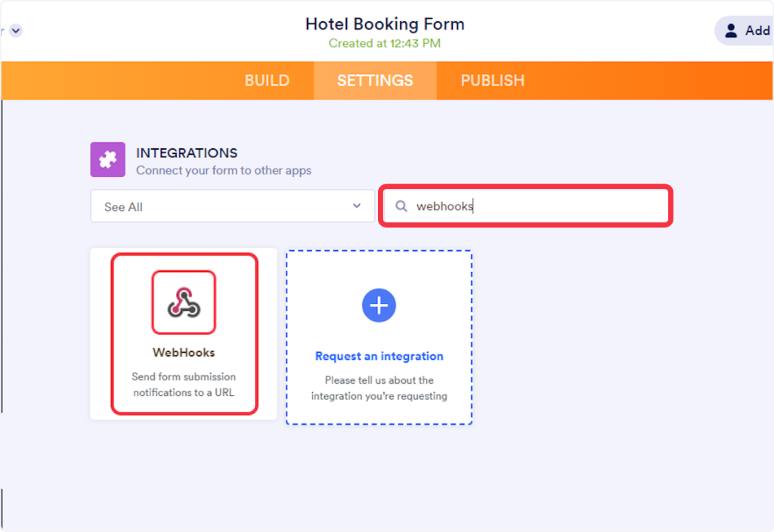Click the person icon beside Add

tap(731, 31)
